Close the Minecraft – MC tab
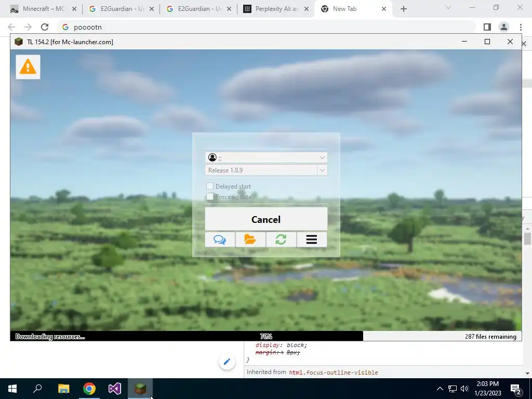 click(x=74, y=9)
